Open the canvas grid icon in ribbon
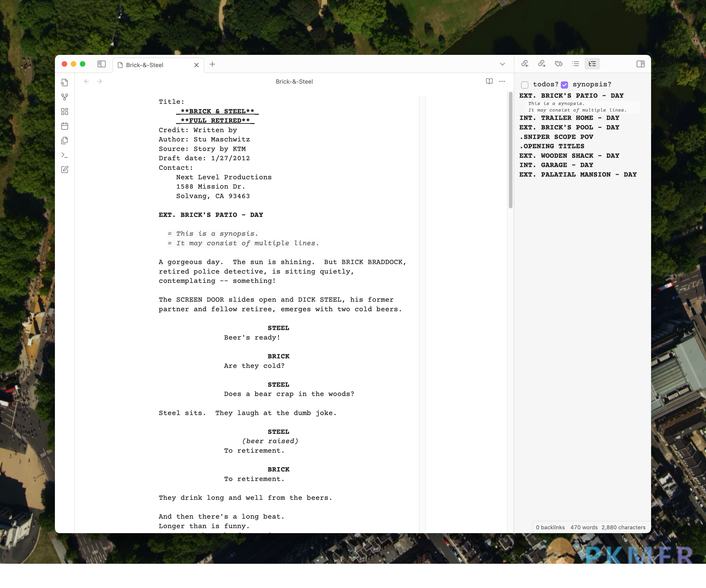 click(x=65, y=112)
